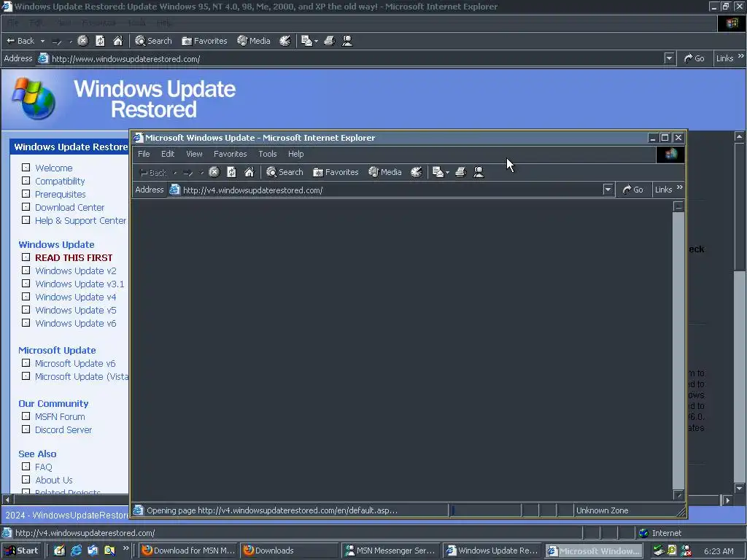The width and height of the screenshot is (747, 560).
Task: Click History icon in background Restored window toolbar
Action: pos(285,41)
